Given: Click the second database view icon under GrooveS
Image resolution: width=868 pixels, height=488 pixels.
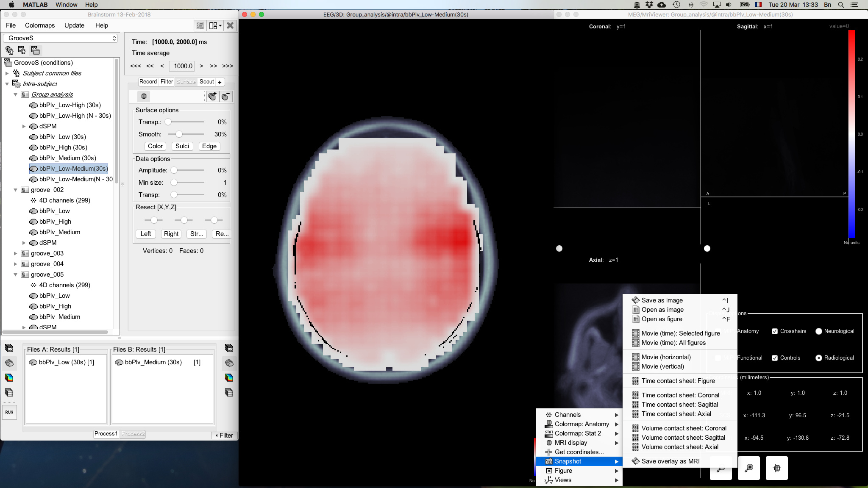Looking at the screenshot, I should (x=22, y=50).
